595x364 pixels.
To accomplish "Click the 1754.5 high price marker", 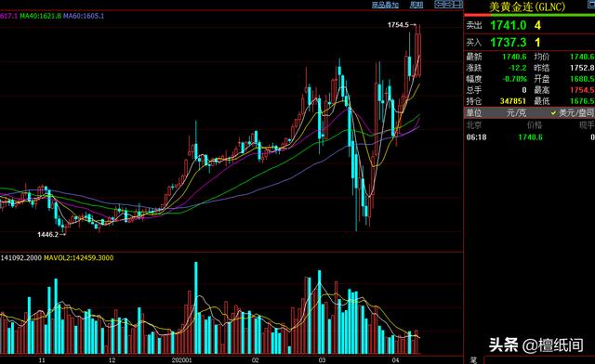I will 398,25.
